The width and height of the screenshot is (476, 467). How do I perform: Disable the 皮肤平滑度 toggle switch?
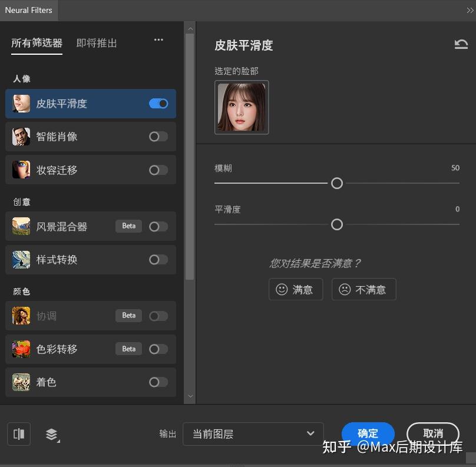[158, 103]
